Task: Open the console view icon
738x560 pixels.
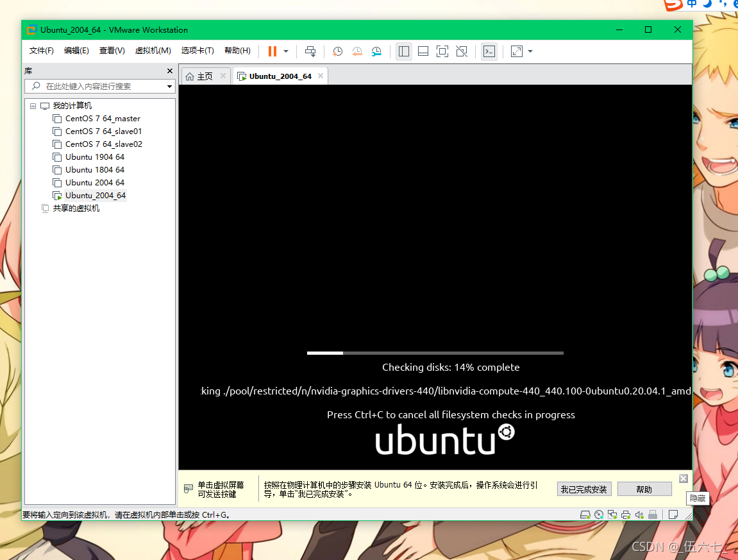Action: coord(489,51)
